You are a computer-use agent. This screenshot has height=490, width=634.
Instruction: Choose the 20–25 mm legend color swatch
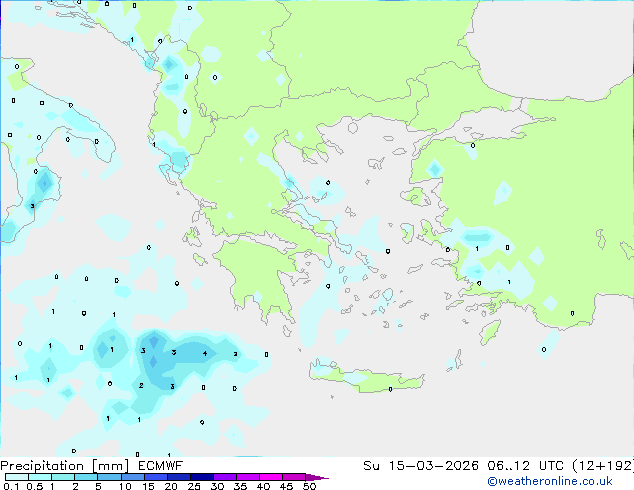click(x=179, y=477)
